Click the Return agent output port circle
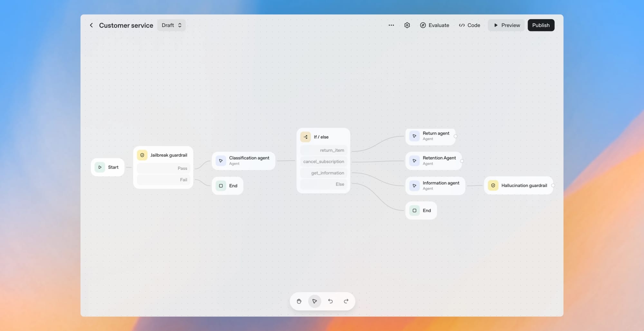 pyautogui.click(x=456, y=136)
